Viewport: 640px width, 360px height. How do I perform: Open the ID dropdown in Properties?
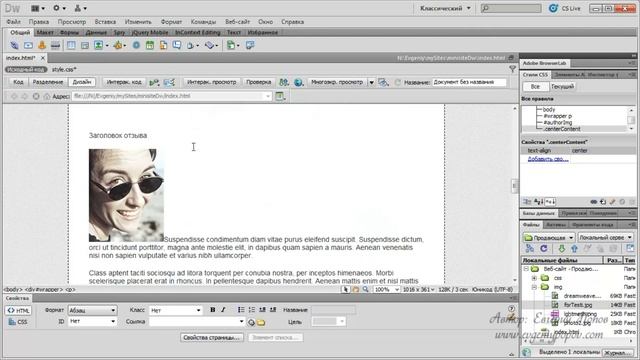click(x=92, y=322)
